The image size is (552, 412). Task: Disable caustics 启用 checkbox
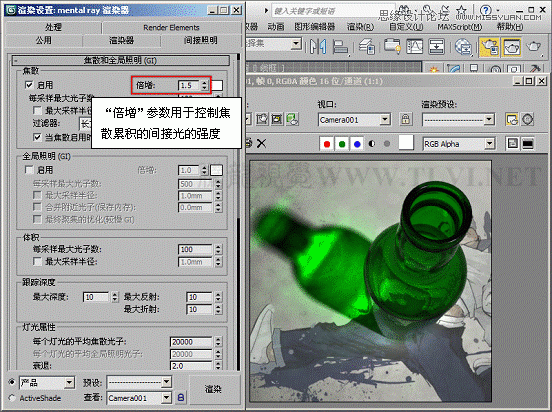[x=29, y=85]
